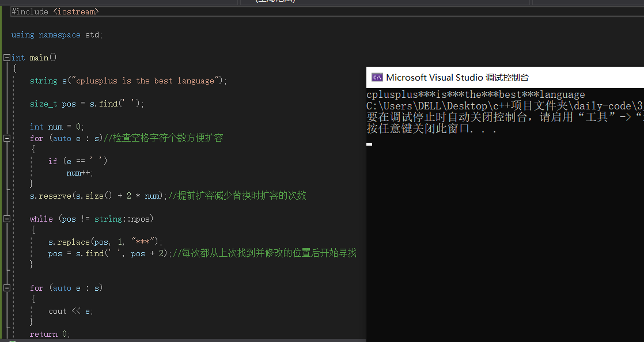Collapse the for loop counting spaces
644x342 pixels.
(x=6, y=138)
